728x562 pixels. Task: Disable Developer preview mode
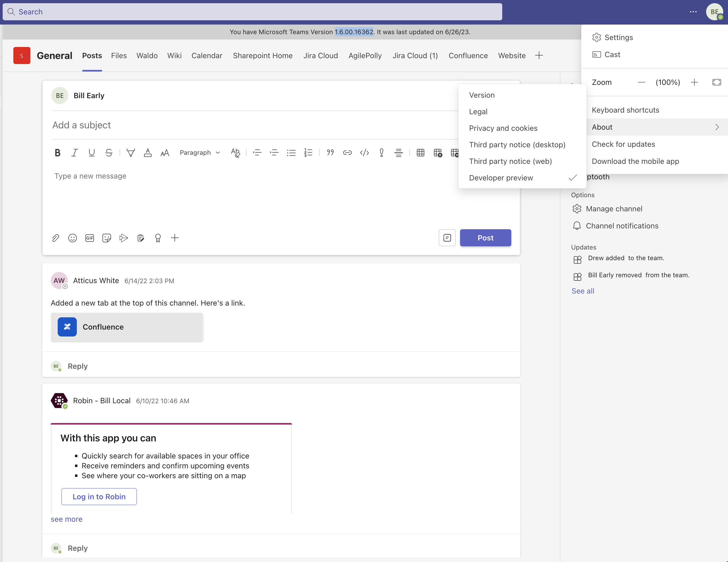click(x=501, y=178)
